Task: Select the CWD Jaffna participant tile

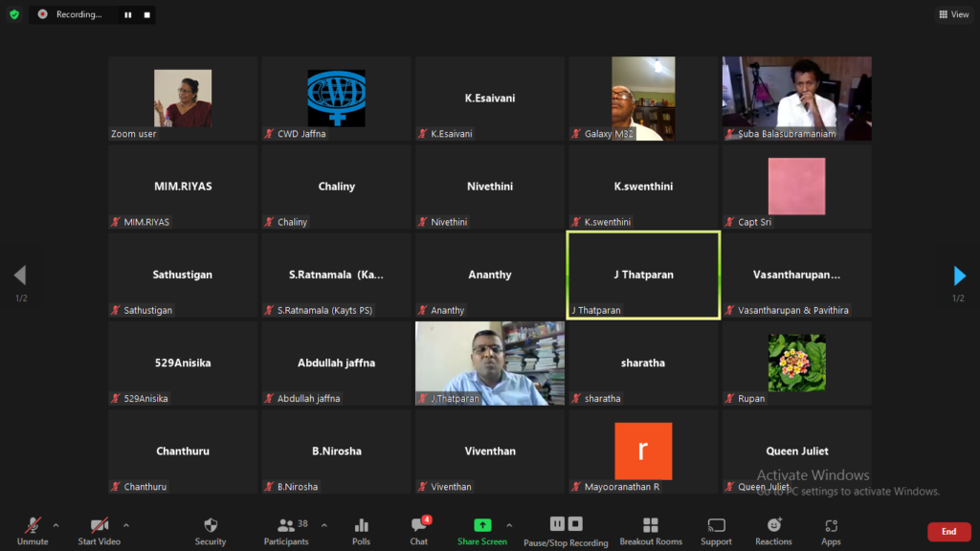Action: pyautogui.click(x=336, y=99)
